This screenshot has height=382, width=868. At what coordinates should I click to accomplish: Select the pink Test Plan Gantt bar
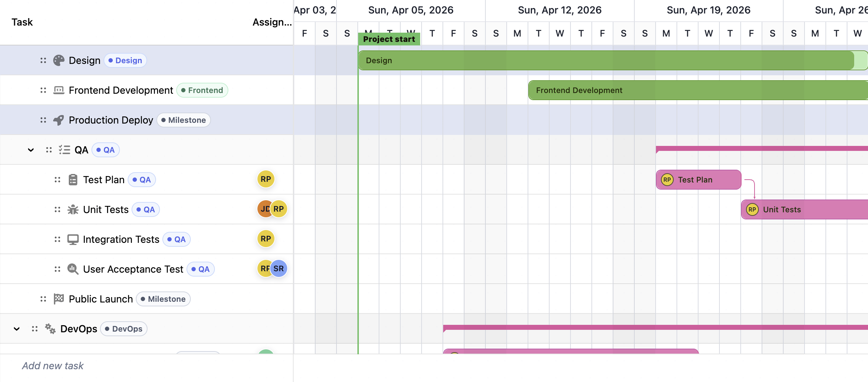click(x=699, y=180)
